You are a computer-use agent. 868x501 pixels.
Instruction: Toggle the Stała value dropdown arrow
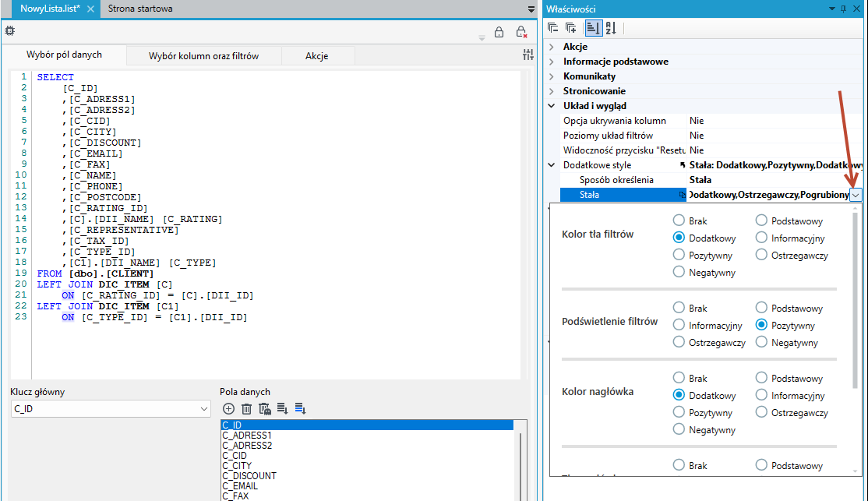click(856, 195)
